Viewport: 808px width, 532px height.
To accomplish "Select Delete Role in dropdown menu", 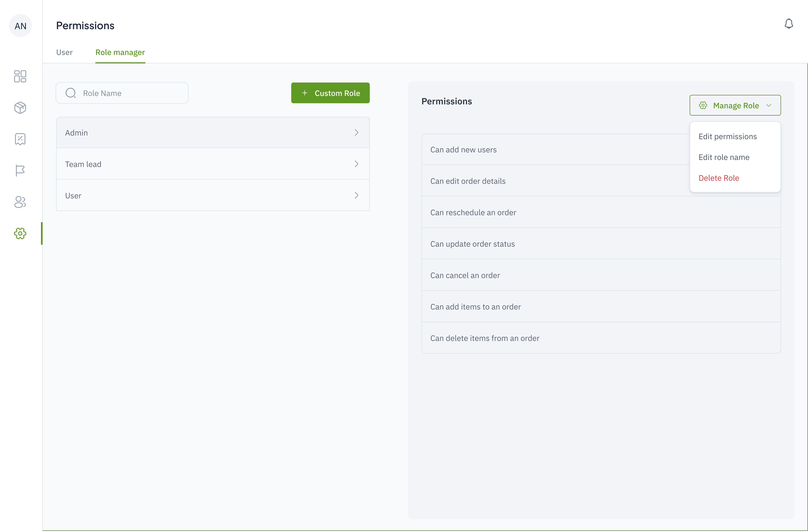I will coord(719,178).
